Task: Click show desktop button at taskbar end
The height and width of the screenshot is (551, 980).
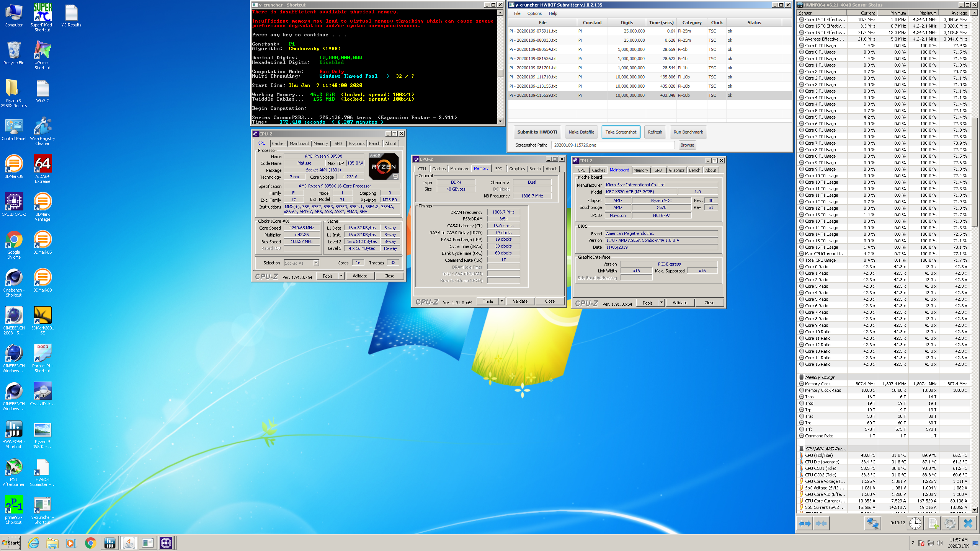Action: [x=975, y=543]
